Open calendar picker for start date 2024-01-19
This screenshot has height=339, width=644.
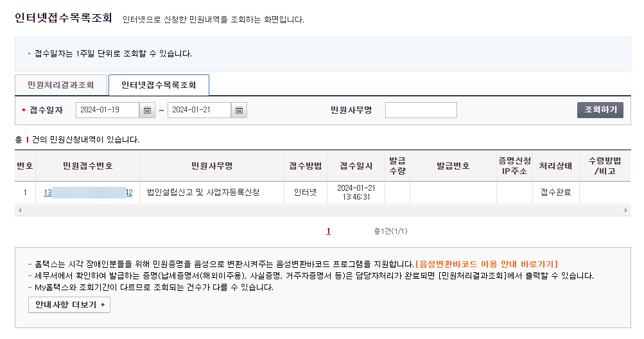tap(147, 110)
